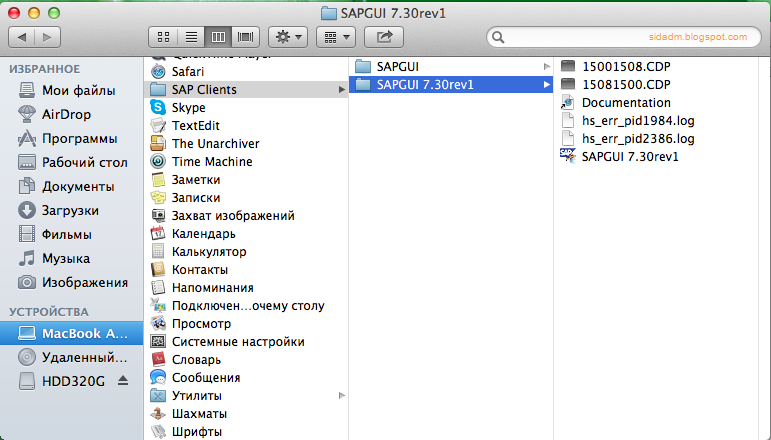Open Загрузки in the sidebar
The image size is (771, 440).
71,211
